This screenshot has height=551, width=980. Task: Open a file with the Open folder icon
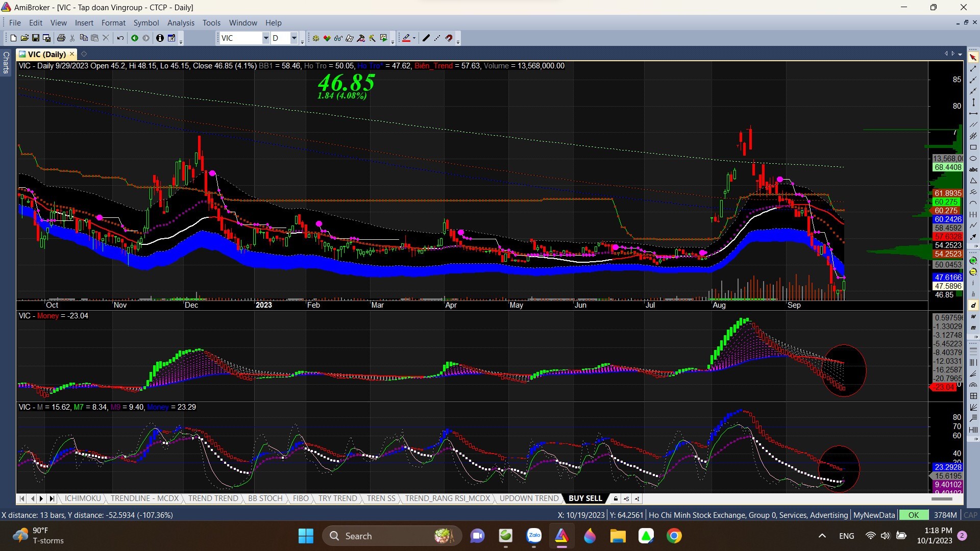24,38
